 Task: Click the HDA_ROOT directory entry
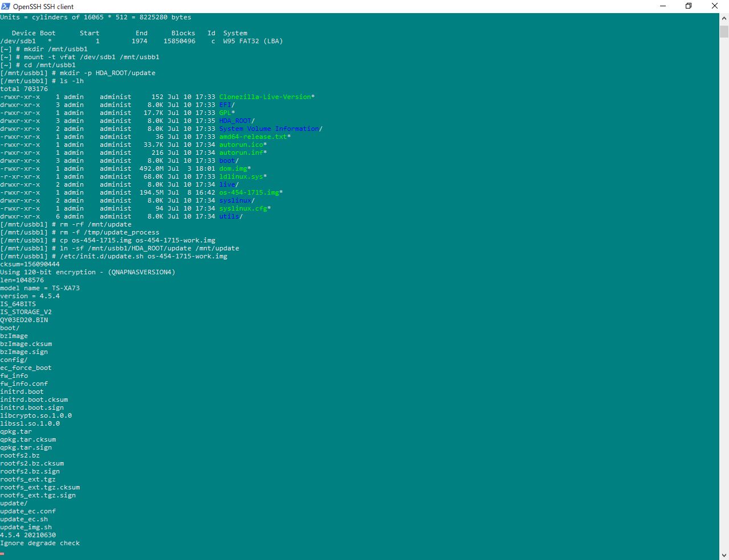[235, 121]
